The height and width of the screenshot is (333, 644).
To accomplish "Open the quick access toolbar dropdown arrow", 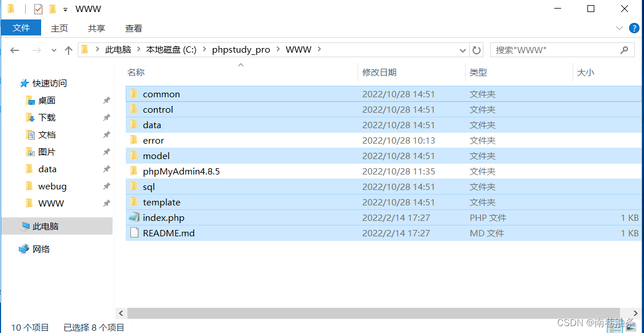I will coord(65,9).
